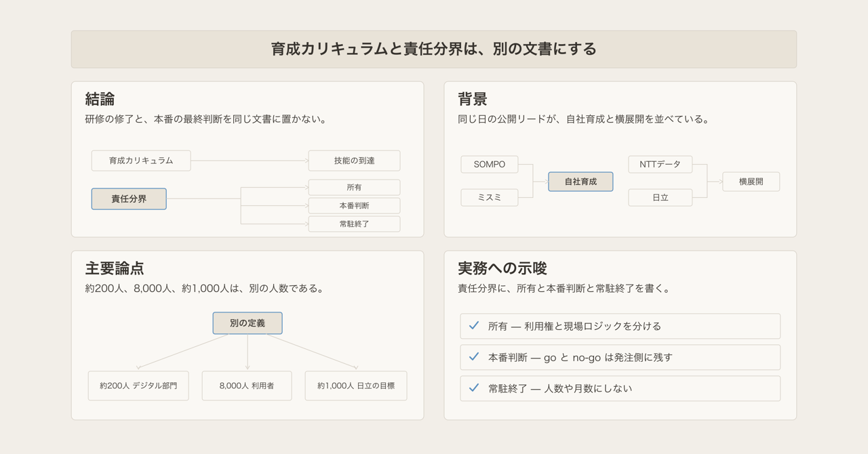Select the 約200人 デジタル部門 box

click(x=138, y=386)
